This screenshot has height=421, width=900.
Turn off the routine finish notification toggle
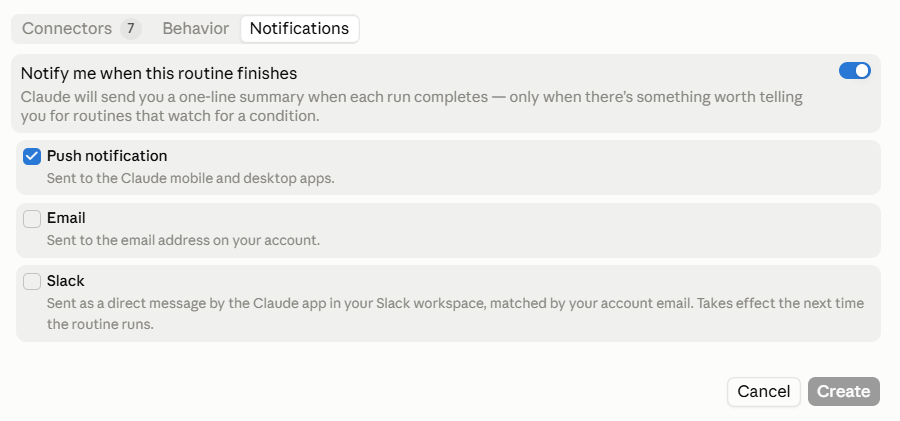(x=855, y=71)
